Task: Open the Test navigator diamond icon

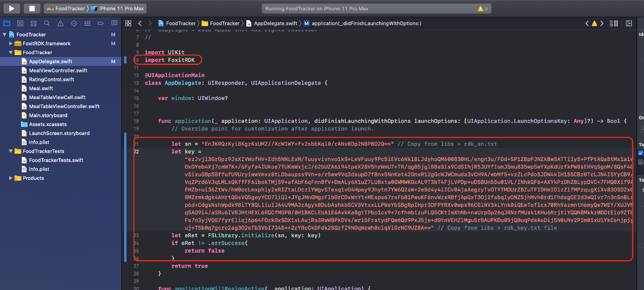Action: pos(74,23)
